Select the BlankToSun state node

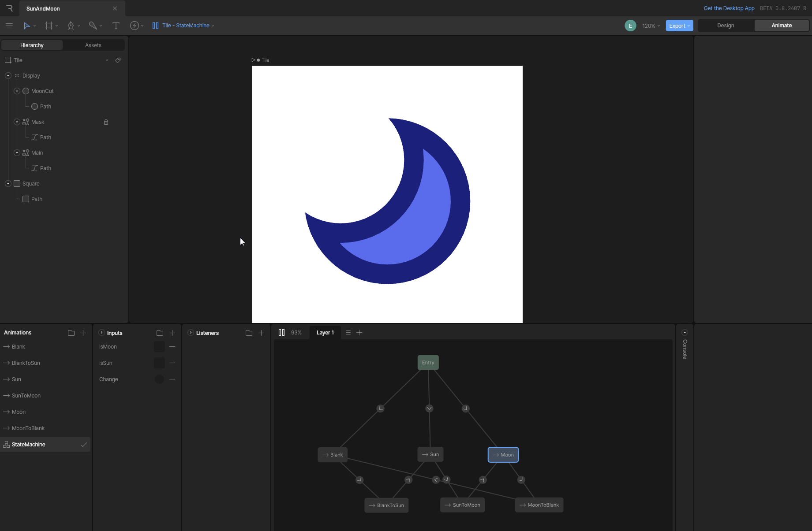click(386, 505)
